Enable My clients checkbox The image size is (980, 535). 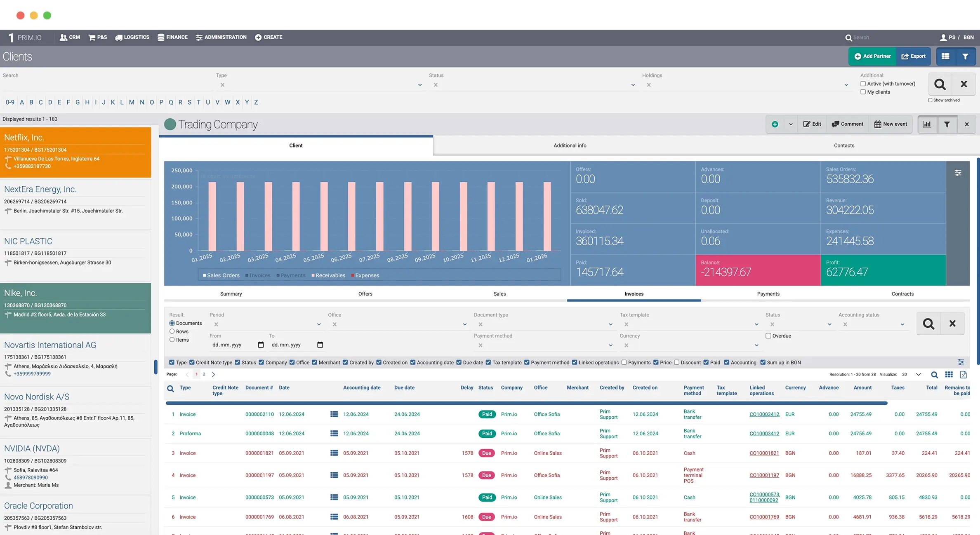point(863,92)
